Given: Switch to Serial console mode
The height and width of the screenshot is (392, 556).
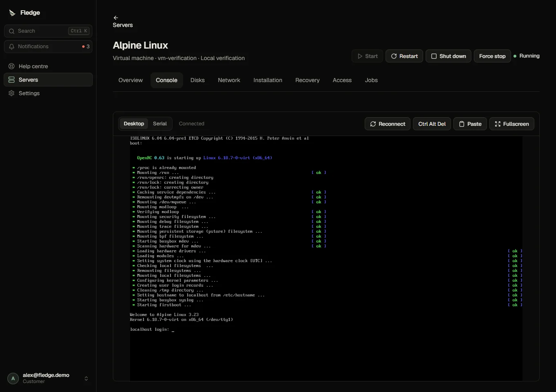Looking at the screenshot, I should tap(160, 124).
